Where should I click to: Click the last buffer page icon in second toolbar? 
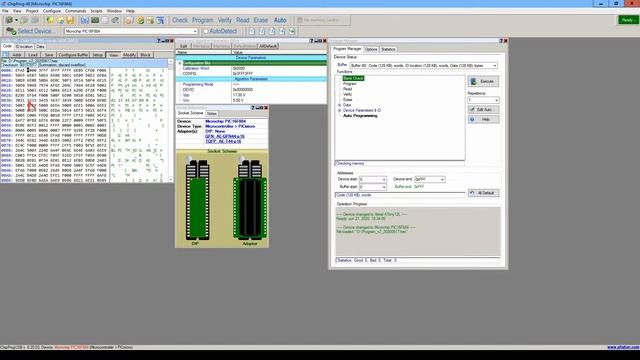[292, 31]
